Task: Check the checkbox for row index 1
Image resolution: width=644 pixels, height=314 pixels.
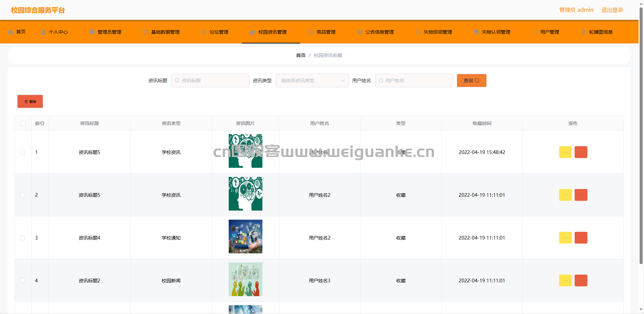Action: coord(23,152)
